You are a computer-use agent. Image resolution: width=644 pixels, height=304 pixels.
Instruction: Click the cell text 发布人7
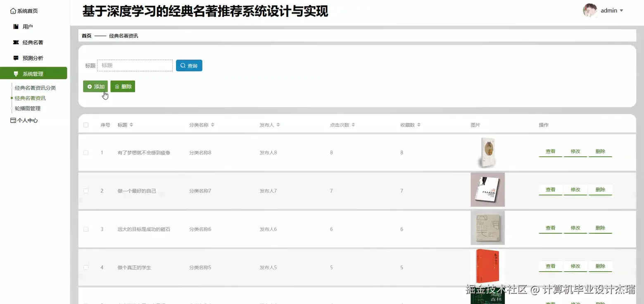tap(268, 191)
